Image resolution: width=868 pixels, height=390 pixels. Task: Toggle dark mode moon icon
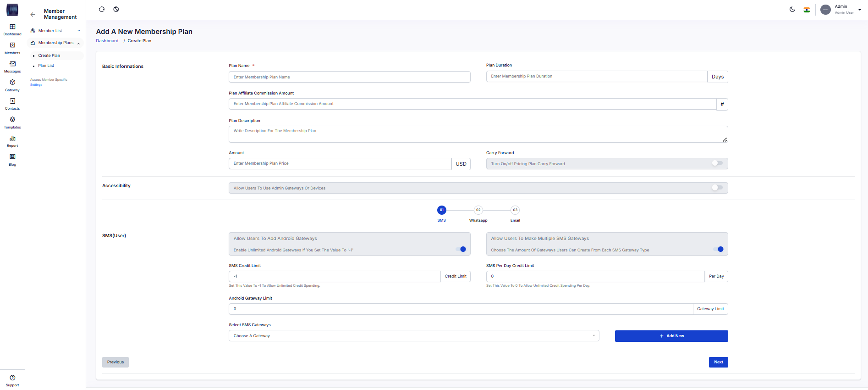[x=792, y=10]
